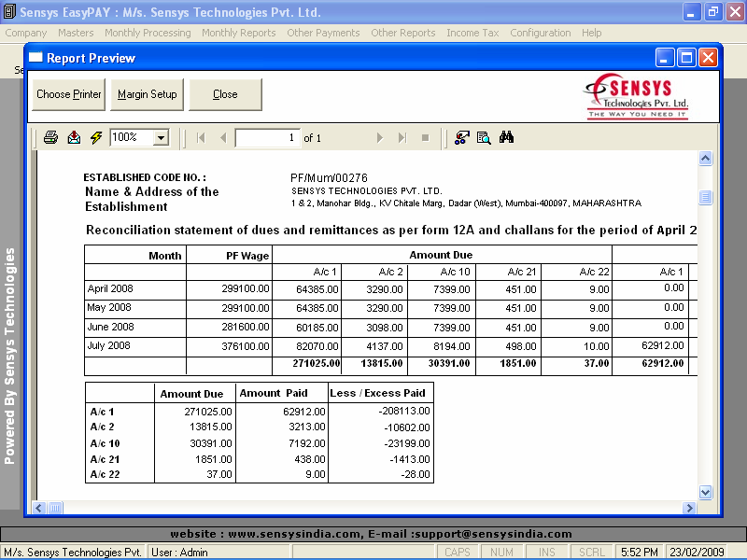This screenshot has height=560, width=747.
Task: Click the Sensys EasyPAY application icon
Action: point(9,12)
